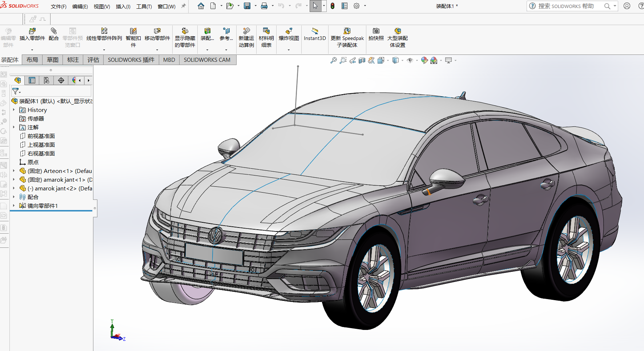The width and height of the screenshot is (644, 351).
Task: Open ConfigurationManager tab icon
Action: click(47, 80)
